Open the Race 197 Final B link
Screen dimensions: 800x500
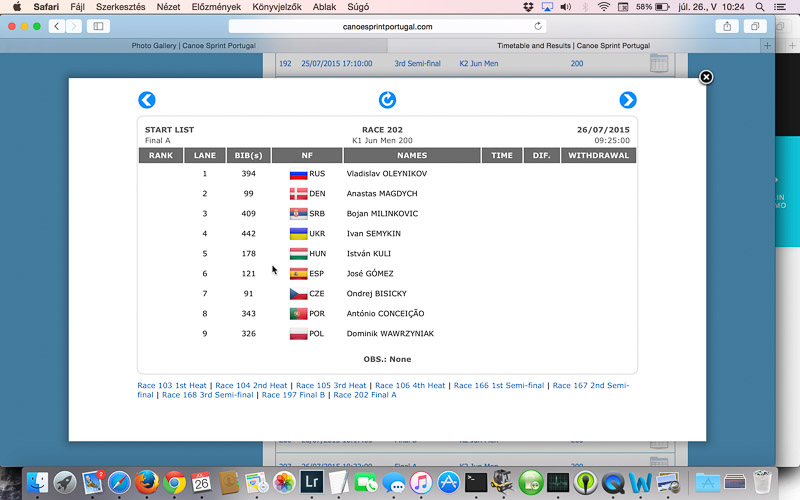[292, 395]
